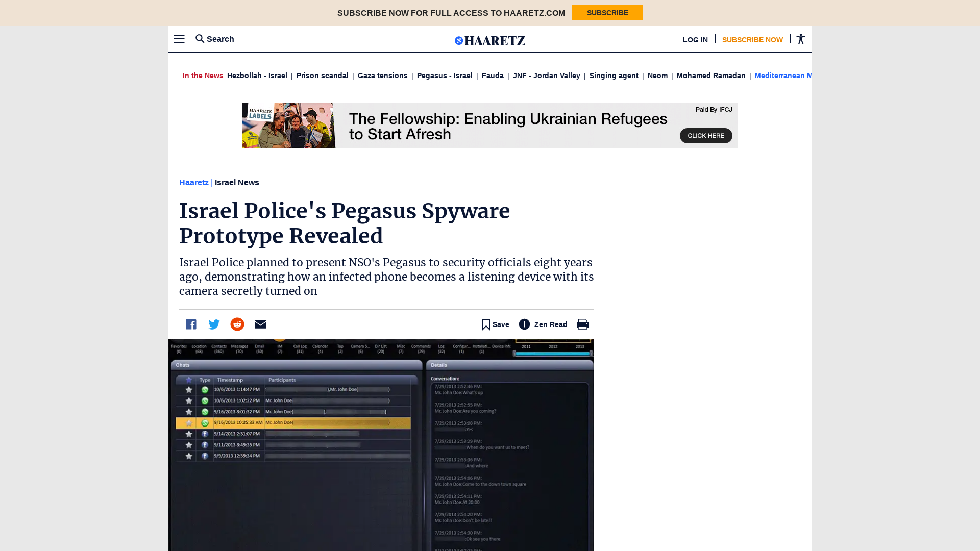Click the Haaretz logo in the header

pos(489,40)
